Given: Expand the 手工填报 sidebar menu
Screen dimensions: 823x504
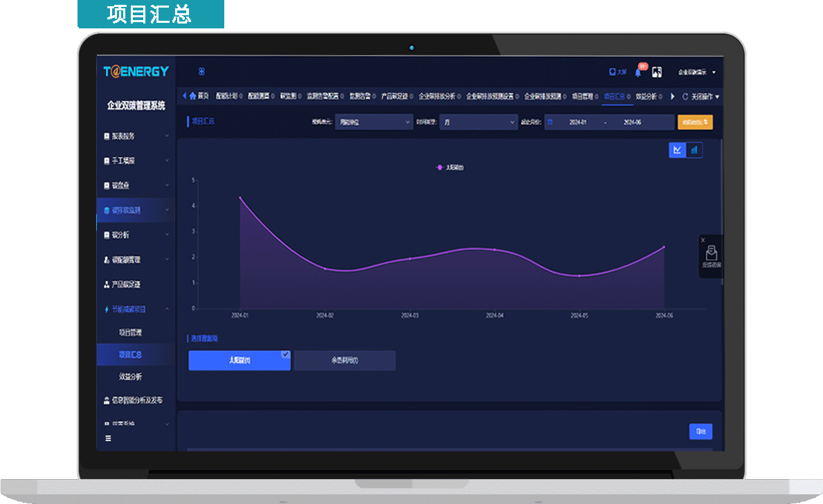Looking at the screenshot, I should 136,161.
